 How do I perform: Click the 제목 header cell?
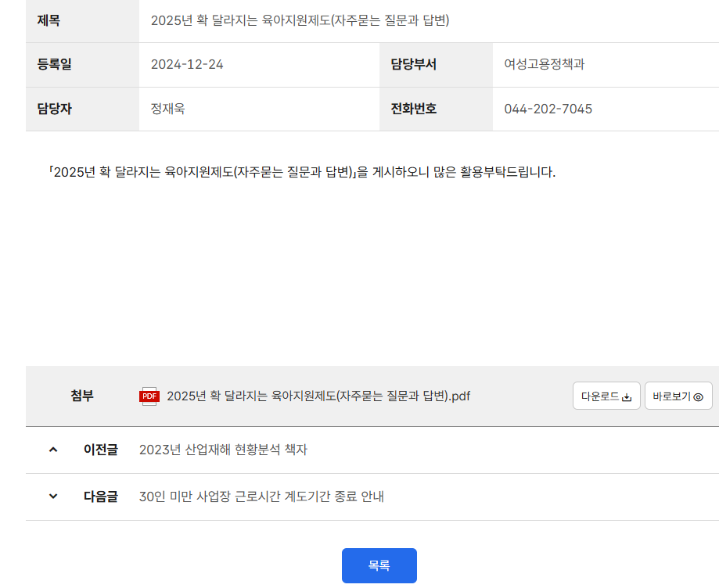82,21
